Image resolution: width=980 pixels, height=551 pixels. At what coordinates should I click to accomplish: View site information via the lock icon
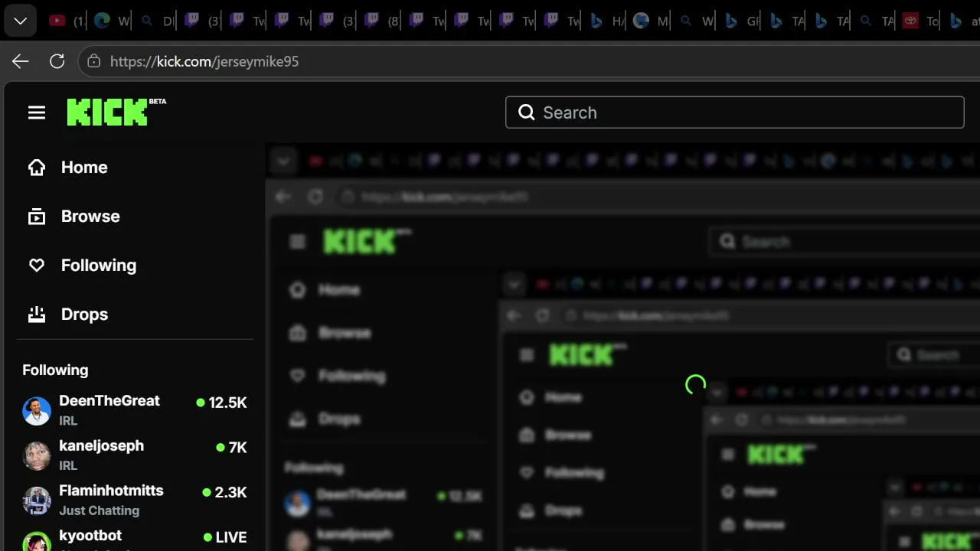(94, 61)
